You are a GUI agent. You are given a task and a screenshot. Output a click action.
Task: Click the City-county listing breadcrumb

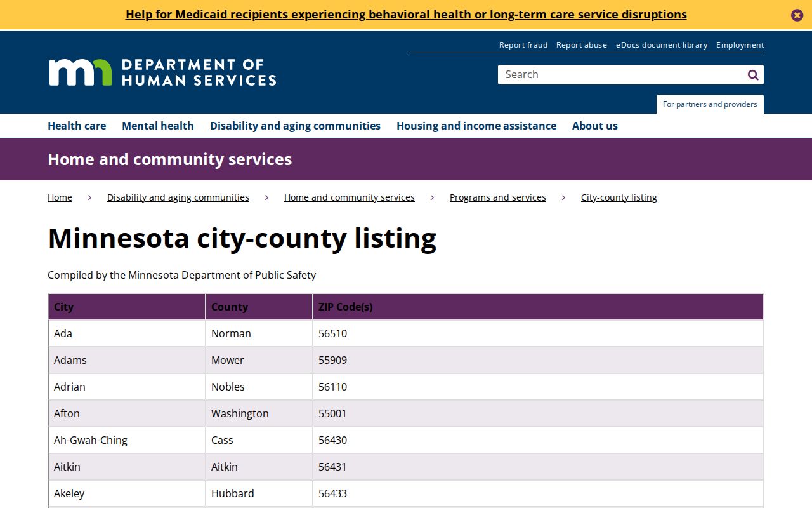tap(619, 197)
